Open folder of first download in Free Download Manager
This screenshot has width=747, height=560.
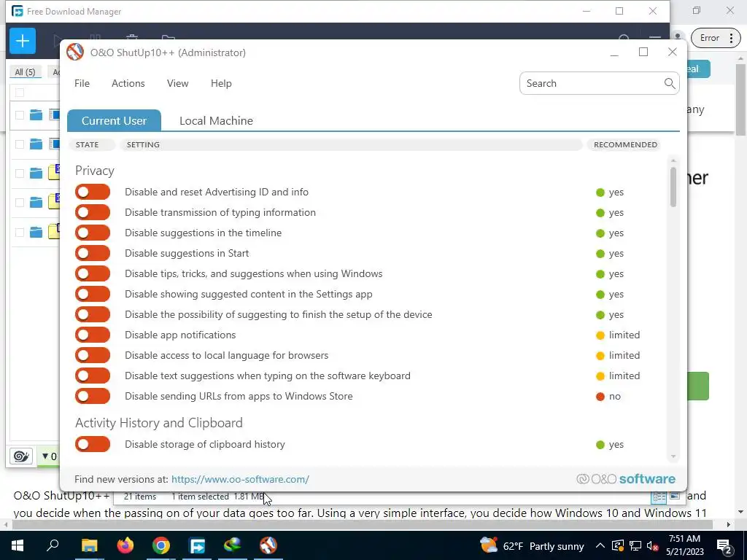(36, 114)
